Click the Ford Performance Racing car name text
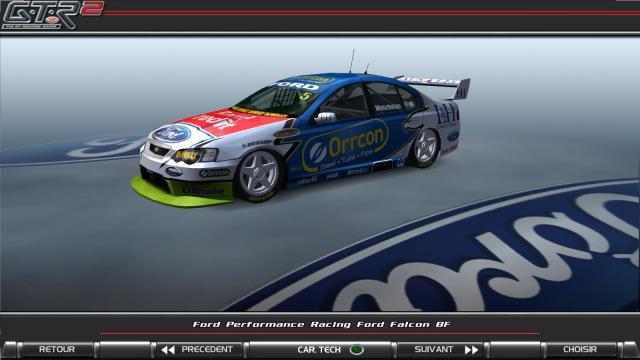Viewport: 640px width, 360px height. click(322, 324)
